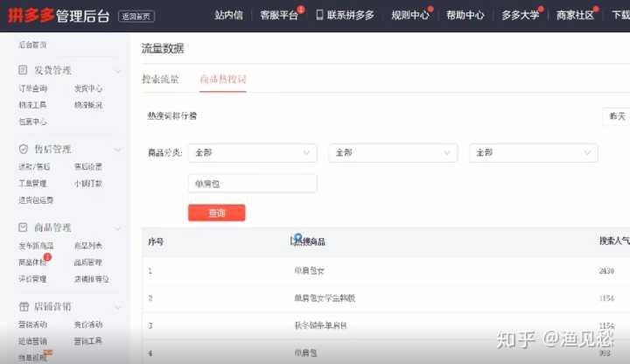The width and height of the screenshot is (630, 364).
Task: Open 规则中心 in top navigation
Action: click(x=410, y=15)
